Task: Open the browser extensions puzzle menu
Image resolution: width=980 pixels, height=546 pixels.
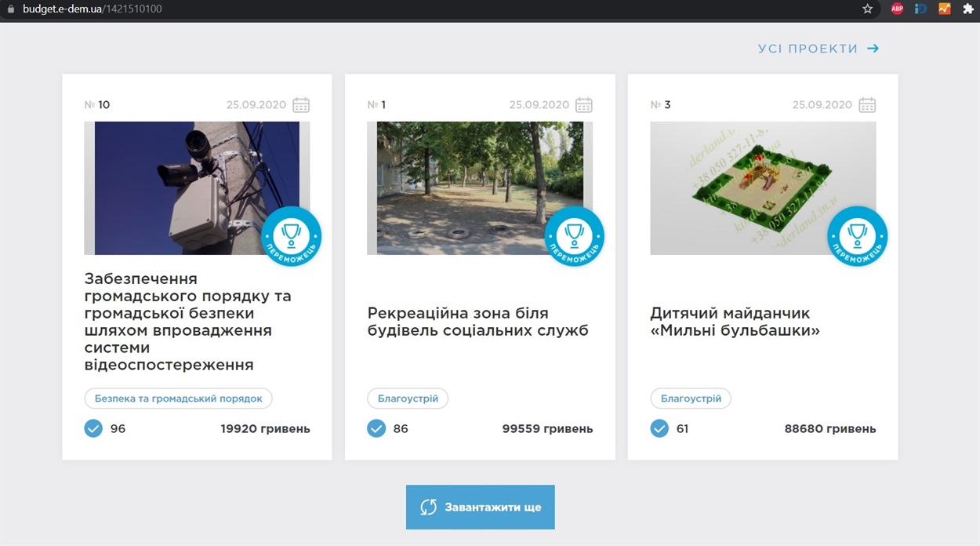Action: pyautogui.click(x=968, y=9)
